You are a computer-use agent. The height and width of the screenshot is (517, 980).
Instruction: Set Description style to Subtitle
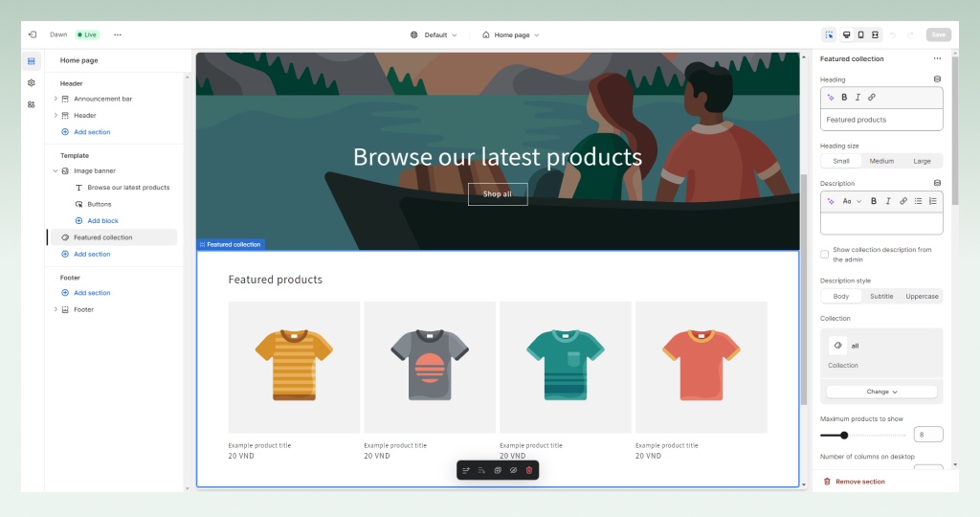click(881, 297)
